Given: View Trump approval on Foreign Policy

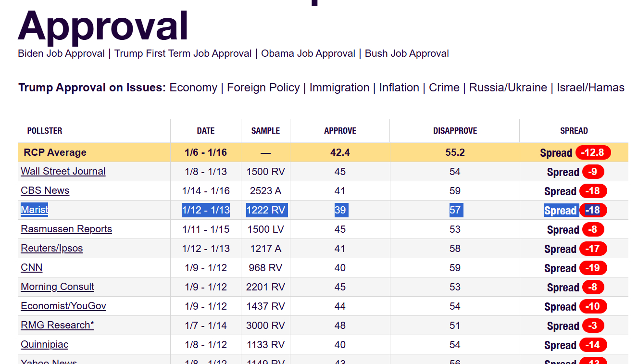Looking at the screenshot, I should click(x=263, y=88).
